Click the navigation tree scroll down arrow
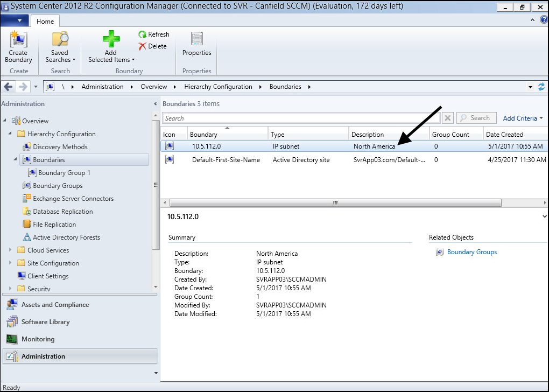 pyautogui.click(x=156, y=287)
